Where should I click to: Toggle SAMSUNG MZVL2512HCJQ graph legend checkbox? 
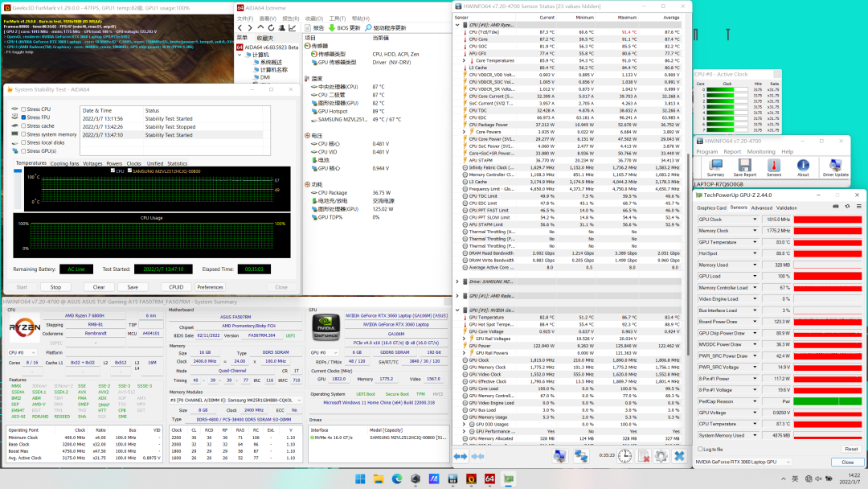coord(129,171)
